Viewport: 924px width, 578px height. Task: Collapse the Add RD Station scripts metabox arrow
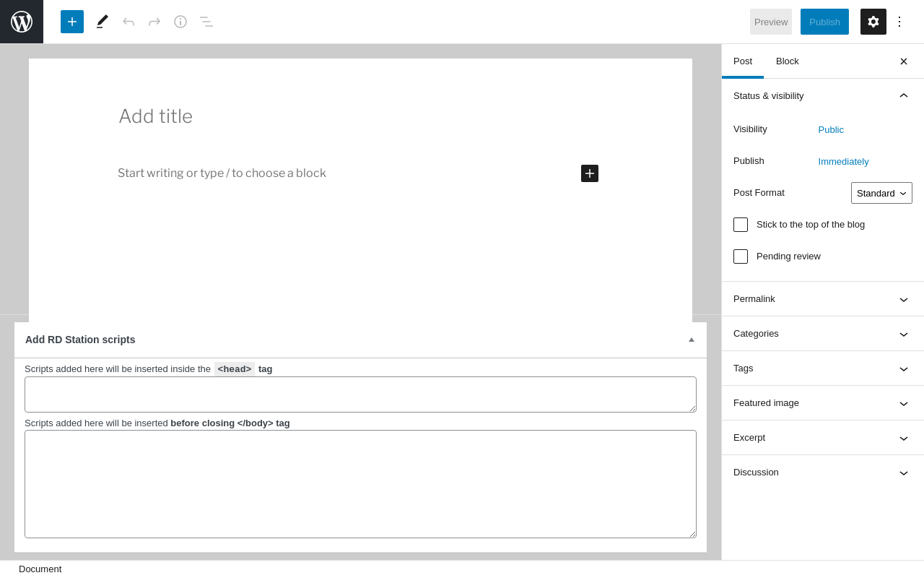click(x=692, y=340)
